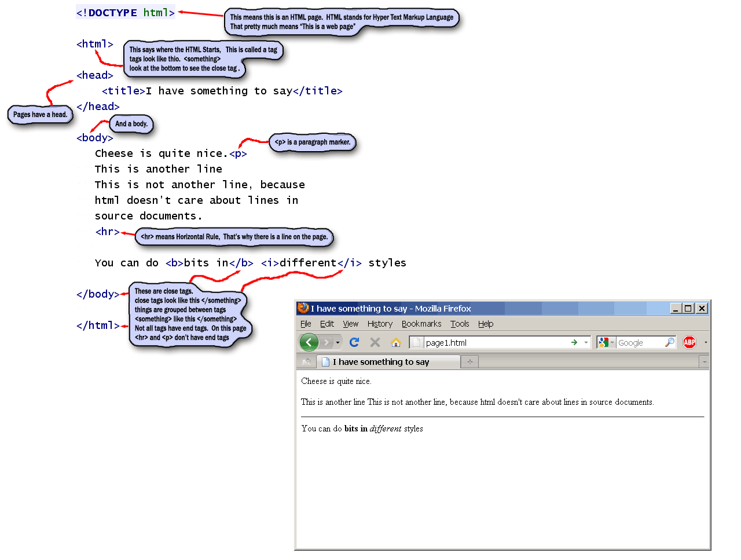
Task: Open the Google search engine selector
Action: (x=606, y=342)
